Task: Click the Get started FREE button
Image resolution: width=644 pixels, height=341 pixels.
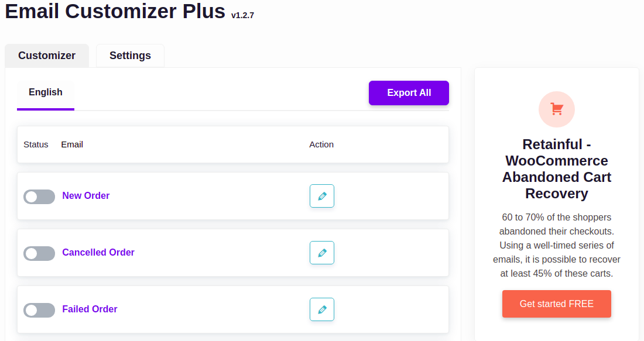Action: coord(557,304)
